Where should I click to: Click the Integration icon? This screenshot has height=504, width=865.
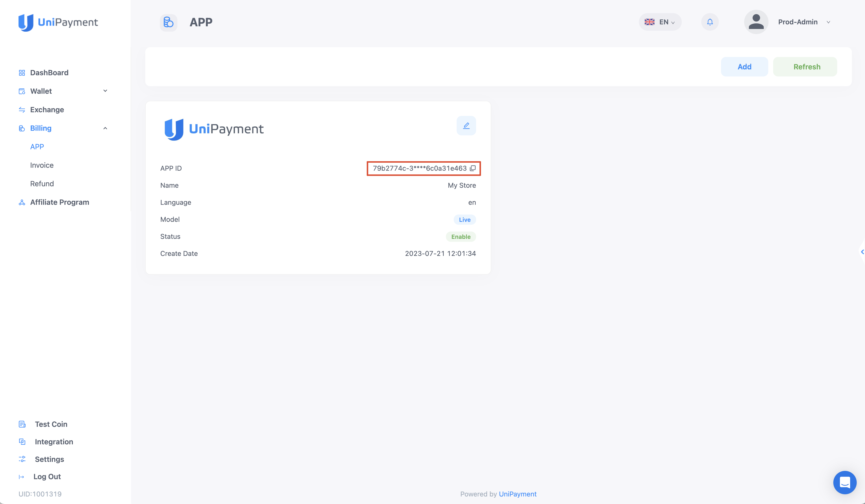click(x=22, y=442)
